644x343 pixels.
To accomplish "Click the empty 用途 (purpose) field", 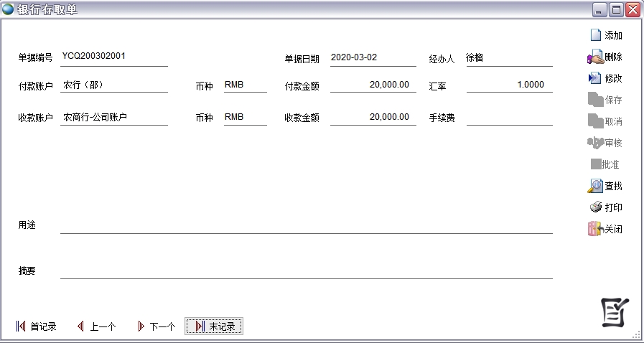I will click(306, 225).
